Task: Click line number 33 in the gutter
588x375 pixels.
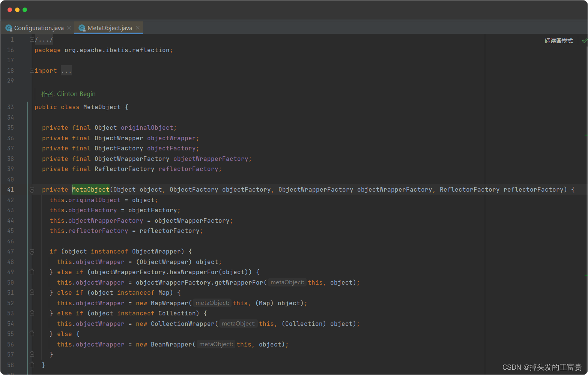Action: (10, 107)
